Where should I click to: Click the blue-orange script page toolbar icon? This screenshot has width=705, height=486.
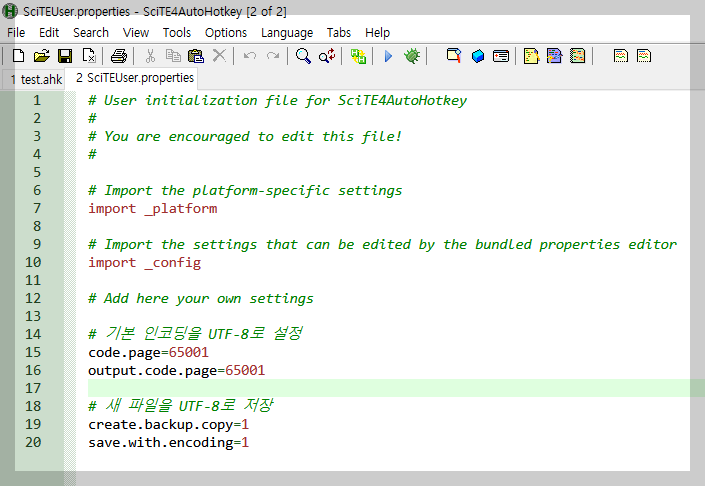coord(554,56)
